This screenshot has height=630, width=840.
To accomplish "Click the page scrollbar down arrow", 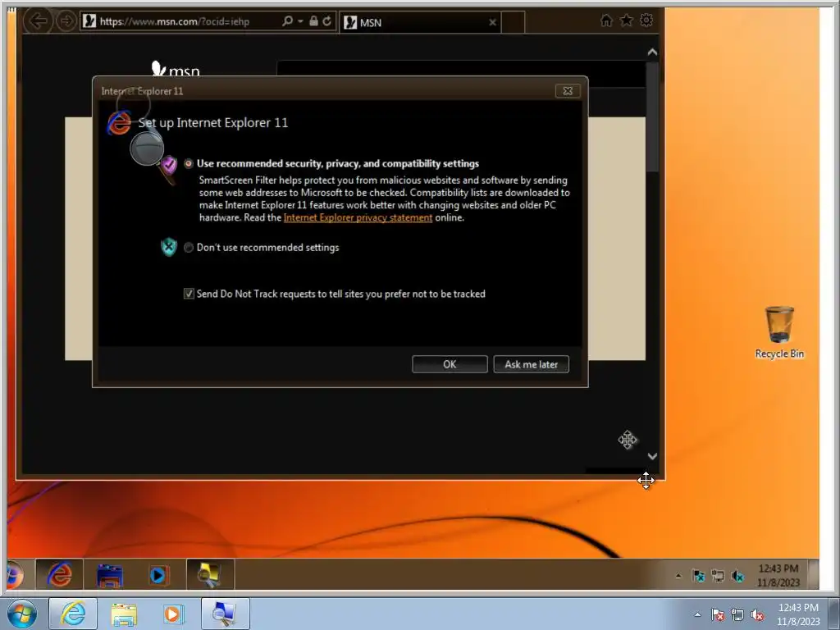I will 652,456.
